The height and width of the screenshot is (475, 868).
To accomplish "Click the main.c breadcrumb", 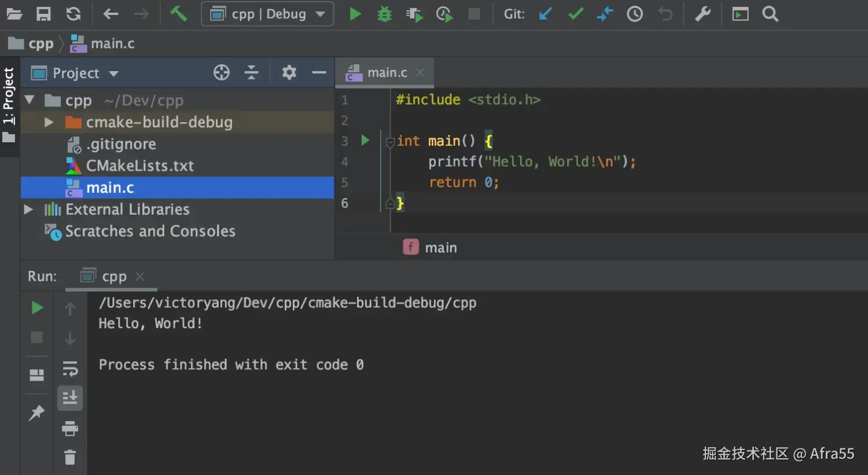I will point(102,43).
